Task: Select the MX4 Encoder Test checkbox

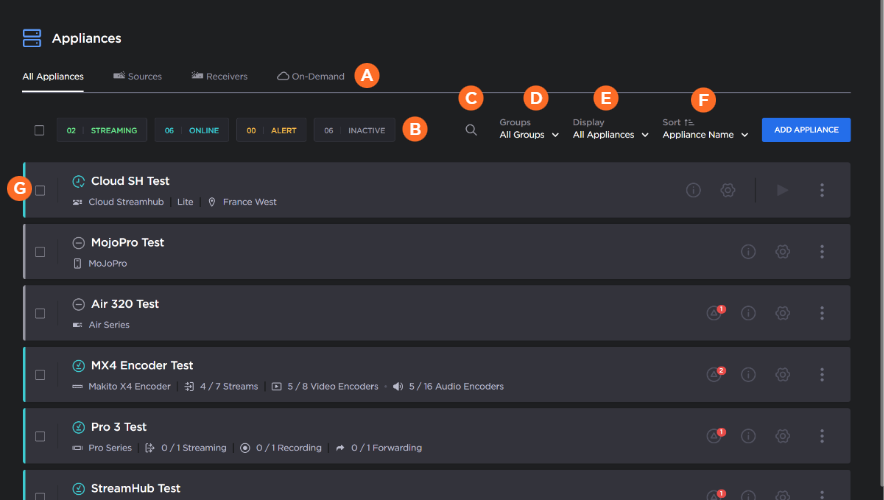Action: coord(40,375)
